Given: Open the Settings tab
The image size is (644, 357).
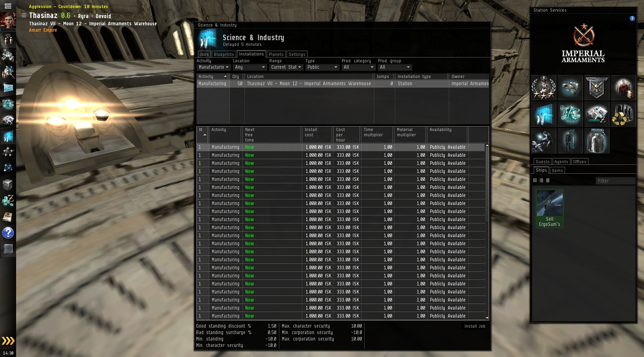Looking at the screenshot, I should click(297, 54).
